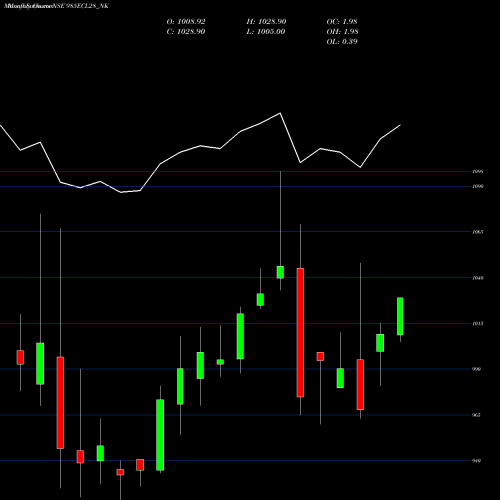The width and height of the screenshot is (500, 500).
Task: Click the open price value O: 1008.92
Action: click(186, 22)
